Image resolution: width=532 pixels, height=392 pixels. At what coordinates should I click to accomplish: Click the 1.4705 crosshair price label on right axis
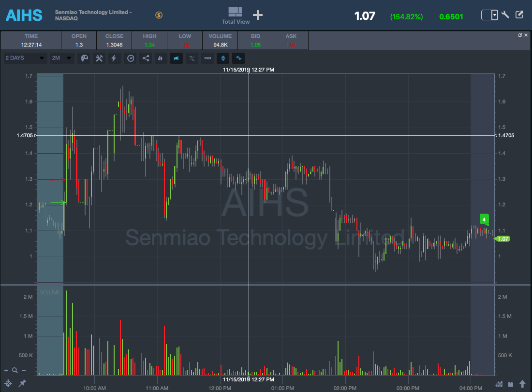click(x=506, y=135)
